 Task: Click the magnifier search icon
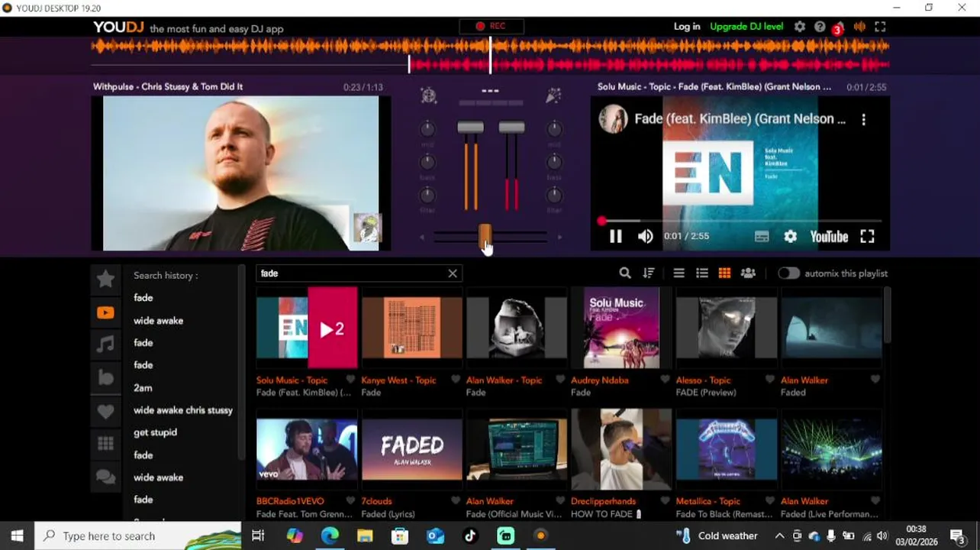[625, 273]
